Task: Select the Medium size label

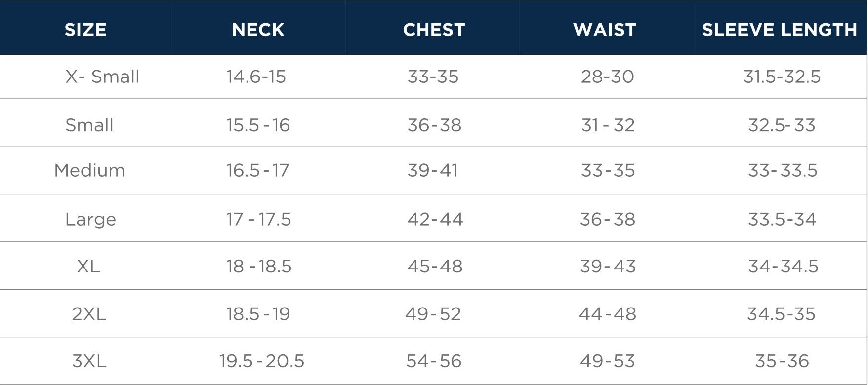Action: [89, 170]
